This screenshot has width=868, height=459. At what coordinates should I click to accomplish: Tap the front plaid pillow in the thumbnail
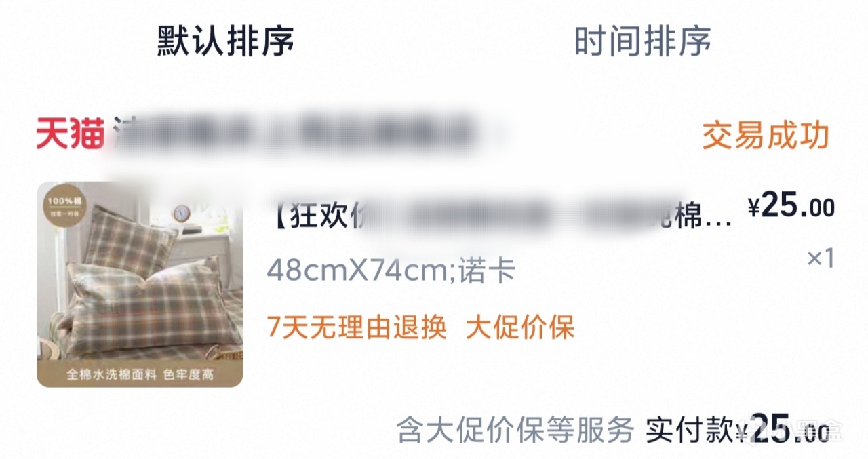click(x=149, y=305)
